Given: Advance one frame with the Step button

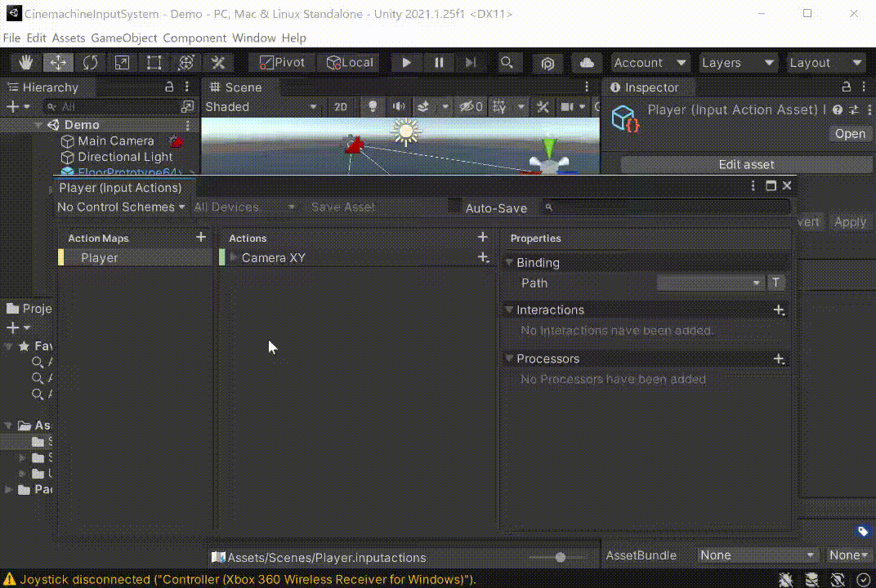Looking at the screenshot, I should [471, 63].
